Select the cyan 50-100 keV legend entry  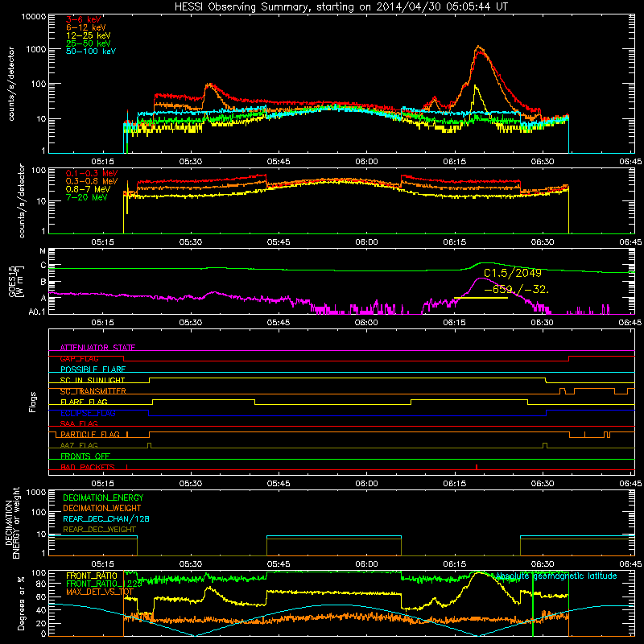click(x=91, y=52)
